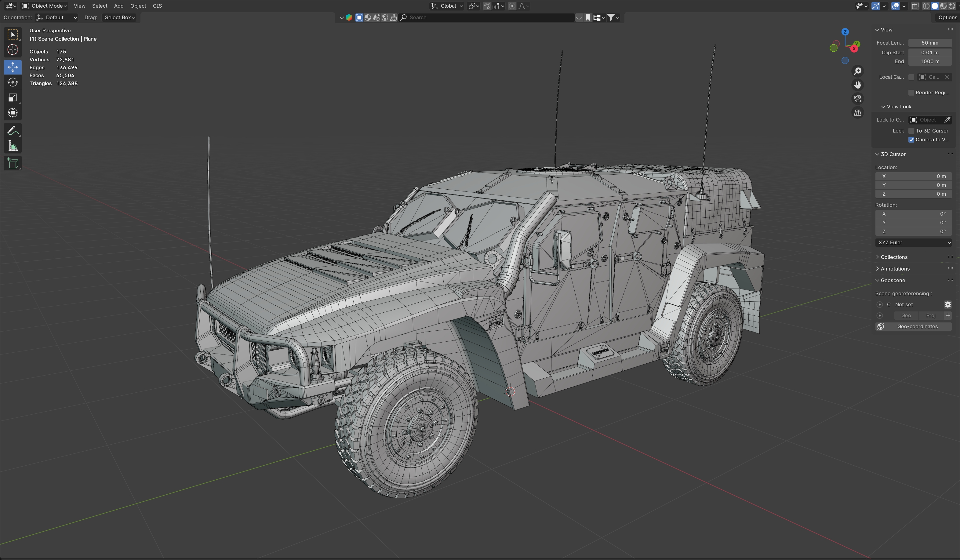Viewport: 960px width, 560px height.
Task: Select the Annotate pencil tool
Action: [13, 131]
